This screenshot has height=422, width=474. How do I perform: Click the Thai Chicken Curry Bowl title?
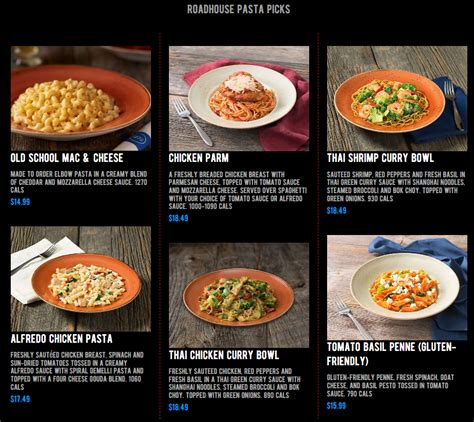(224, 355)
